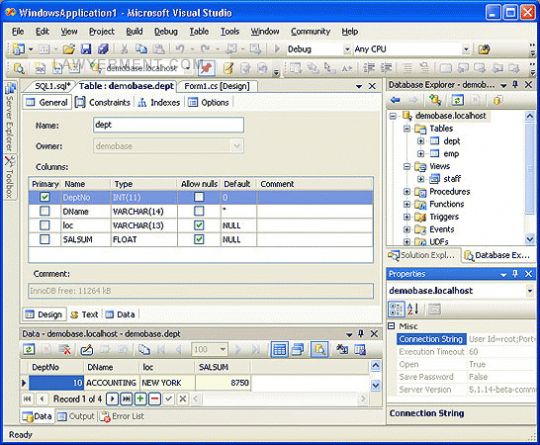
Task: Uncheck Primary for DeptNo column
Action: pos(45,197)
